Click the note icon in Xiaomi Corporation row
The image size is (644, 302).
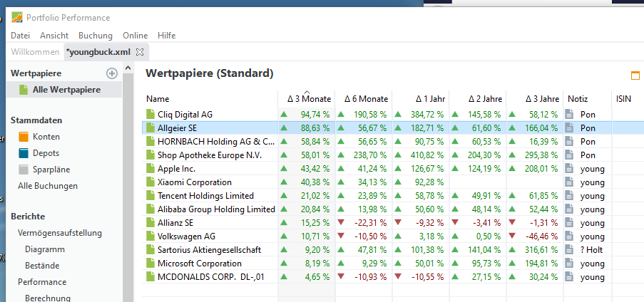(569, 182)
